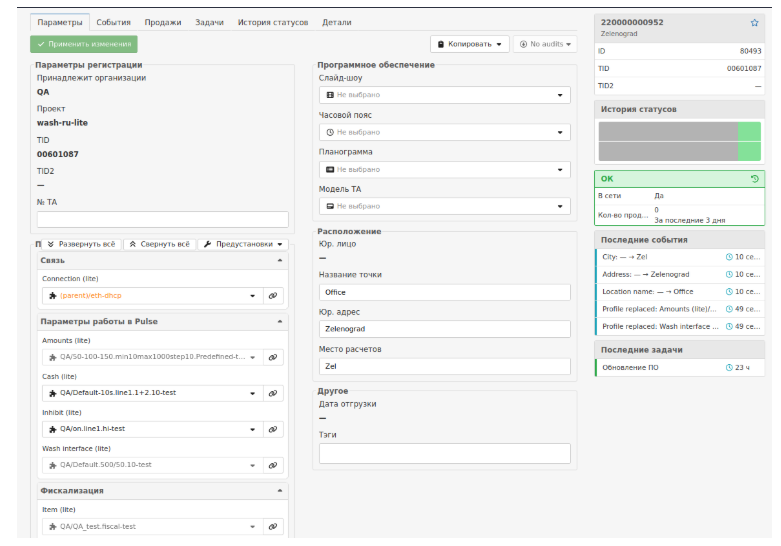Click link icon next to Wash interface (lite)
Image resolution: width=781 pixels, height=546 pixels.
(273, 465)
